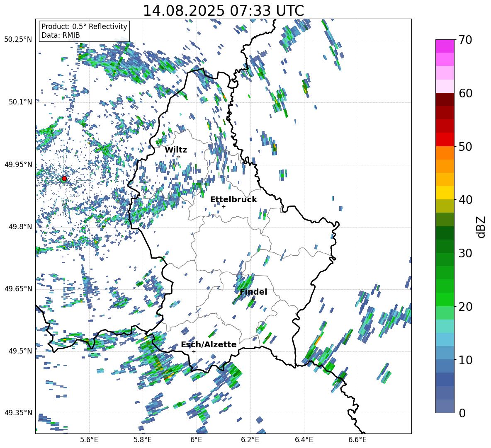Click the colorbar tick label 70
Screen dimensions: 491x448
(x=465, y=40)
